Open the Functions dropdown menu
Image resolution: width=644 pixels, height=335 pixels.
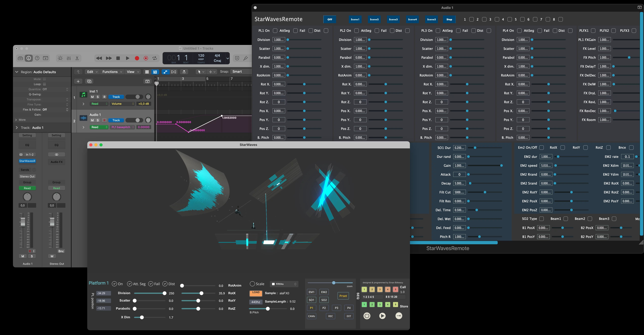(x=112, y=72)
